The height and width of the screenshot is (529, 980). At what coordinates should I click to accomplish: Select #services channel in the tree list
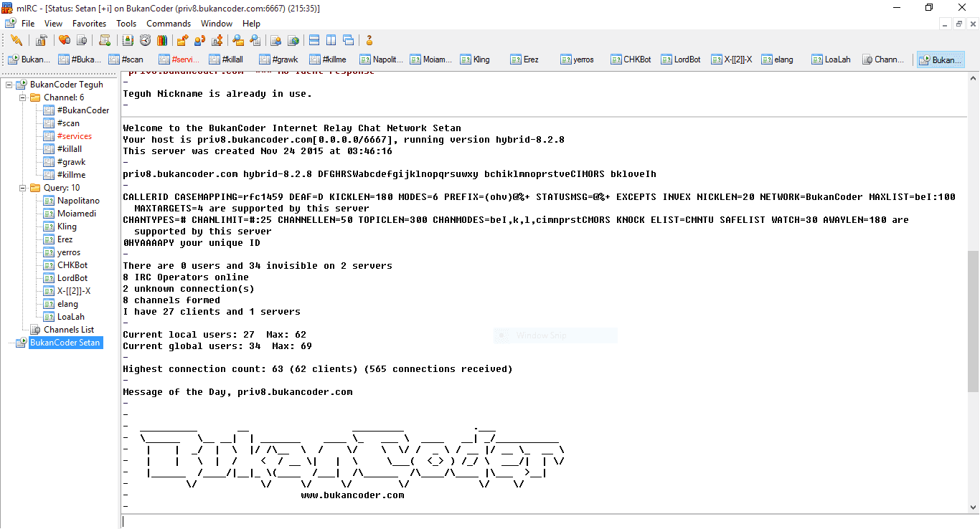click(74, 136)
